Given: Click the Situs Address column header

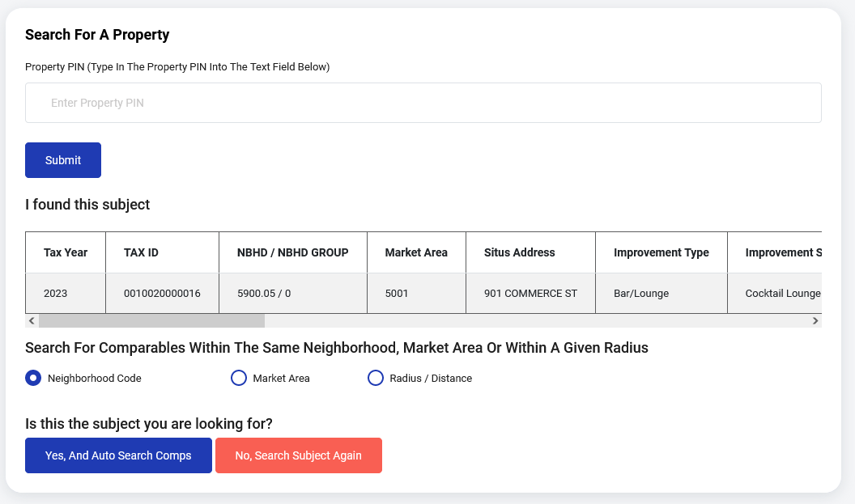Looking at the screenshot, I should (x=519, y=252).
